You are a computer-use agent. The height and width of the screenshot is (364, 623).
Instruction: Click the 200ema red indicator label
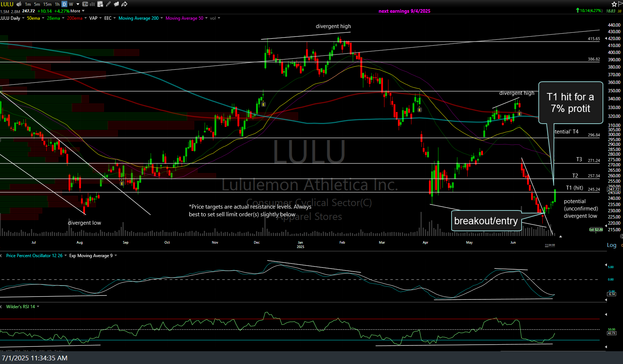(74, 18)
